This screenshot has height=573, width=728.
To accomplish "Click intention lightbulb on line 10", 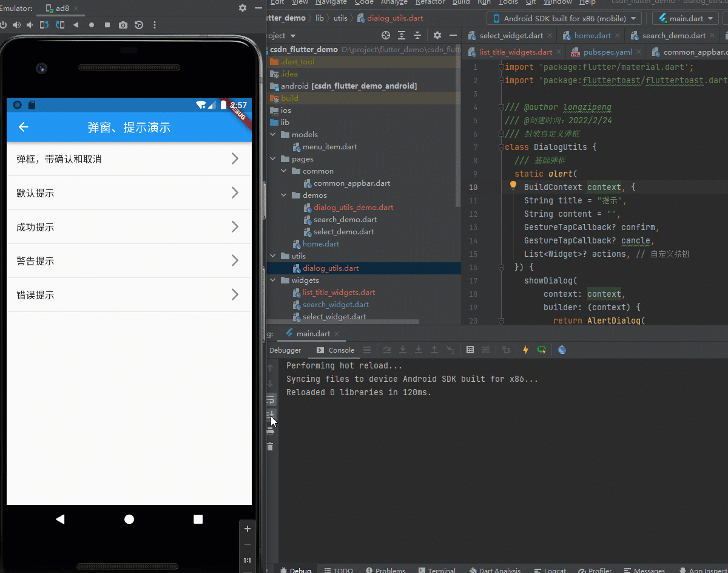I will (513, 186).
